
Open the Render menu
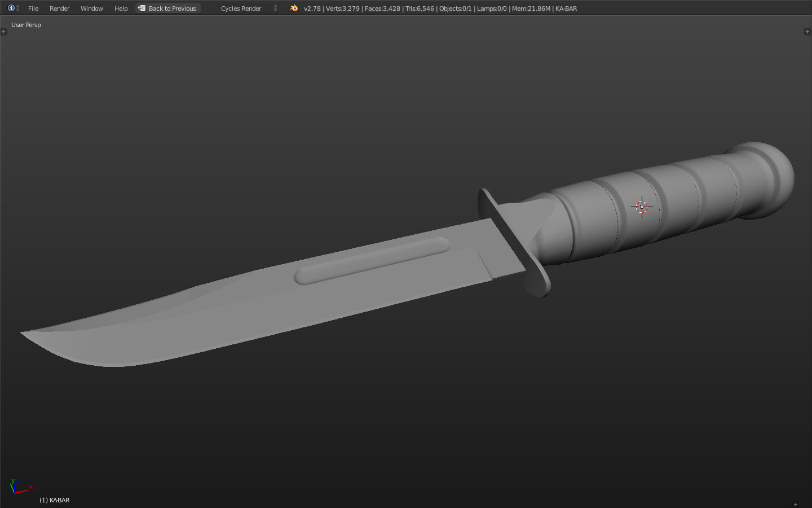tap(59, 8)
